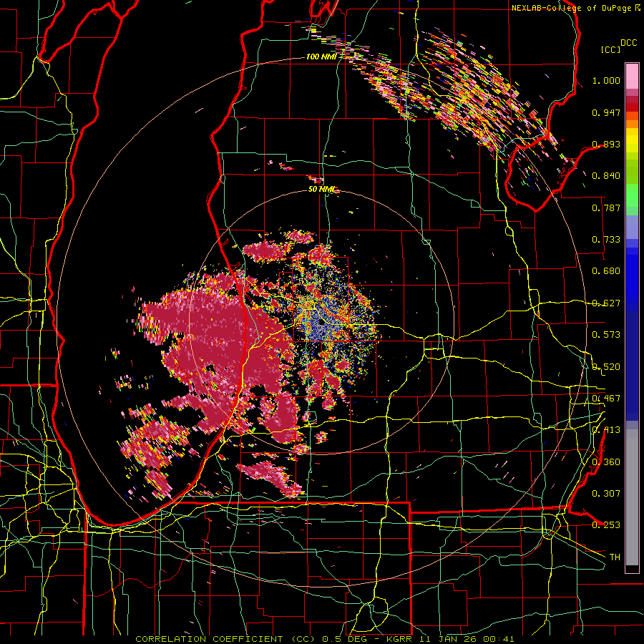This screenshot has height=644, width=644.
Task: Pick the gray swatch near the legend bottom
Action: click(x=632, y=501)
